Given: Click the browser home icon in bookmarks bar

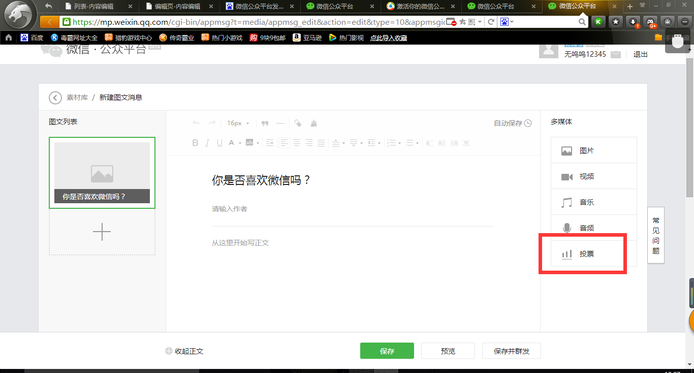Looking at the screenshot, I should coord(8,38).
